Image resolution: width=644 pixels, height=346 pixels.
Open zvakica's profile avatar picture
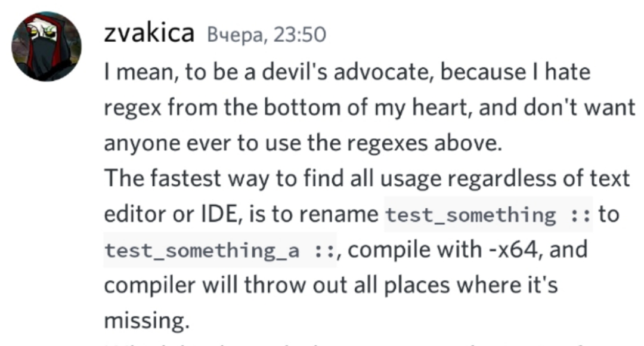(x=47, y=47)
